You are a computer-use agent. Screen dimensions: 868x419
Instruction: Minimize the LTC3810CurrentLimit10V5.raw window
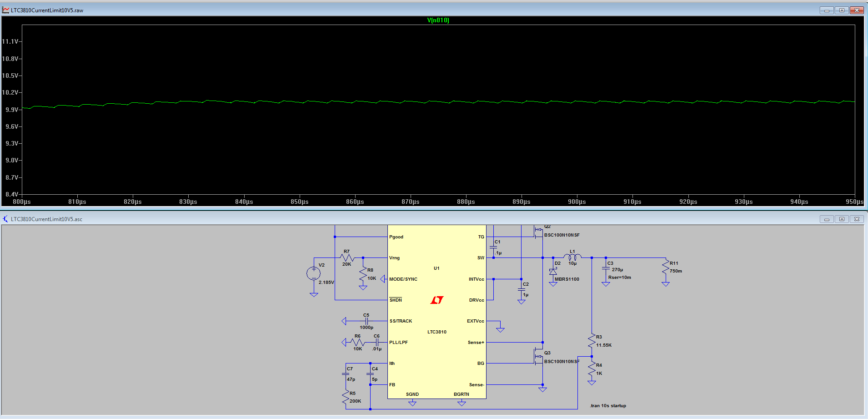coord(827,10)
